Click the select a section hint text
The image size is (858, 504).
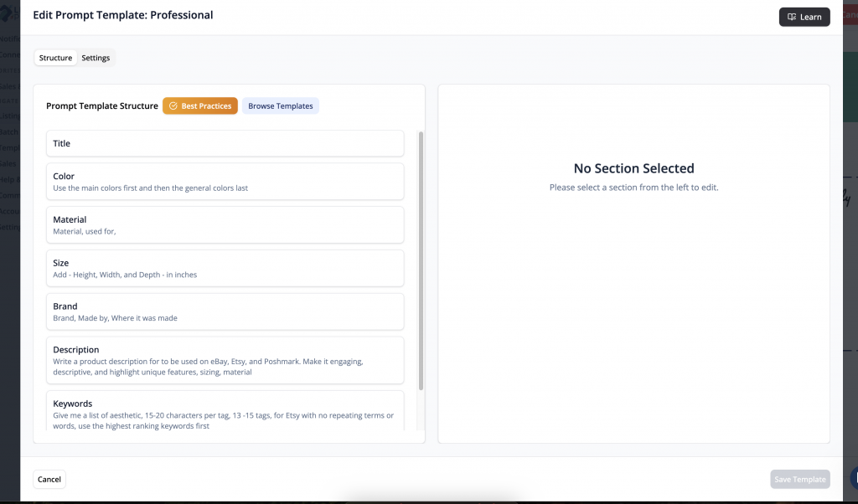(x=633, y=188)
